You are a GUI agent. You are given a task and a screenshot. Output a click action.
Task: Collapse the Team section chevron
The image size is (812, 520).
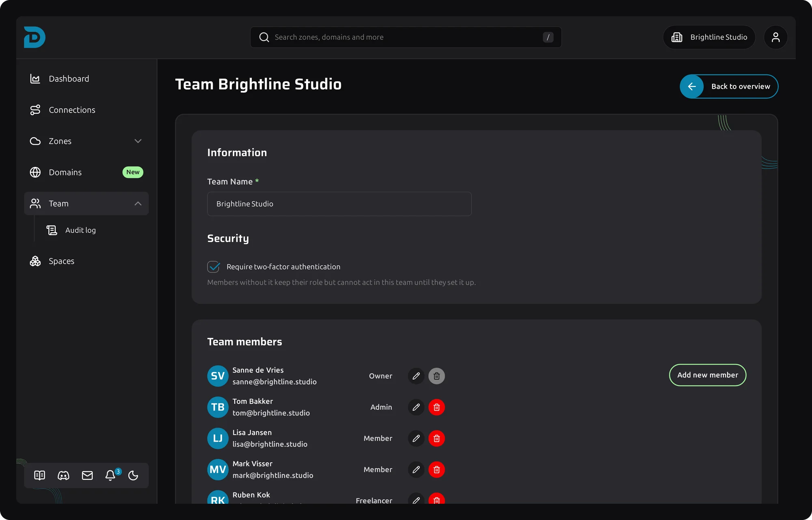138,204
